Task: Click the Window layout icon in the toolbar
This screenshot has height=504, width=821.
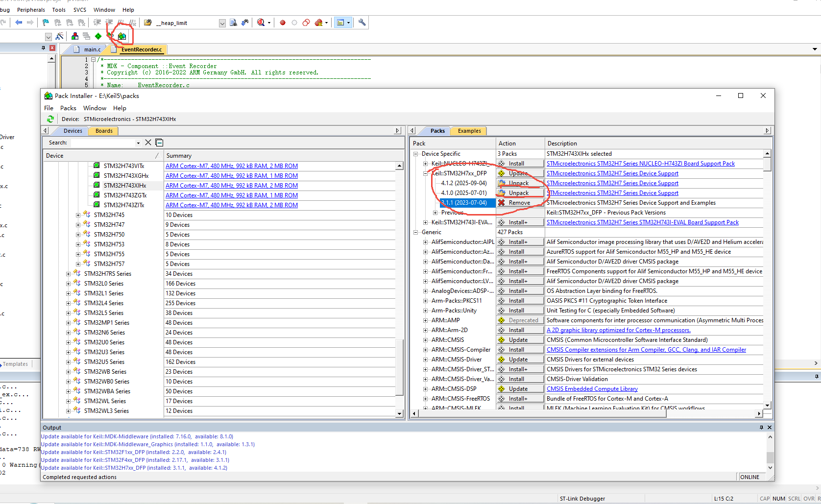Action: [x=340, y=23]
